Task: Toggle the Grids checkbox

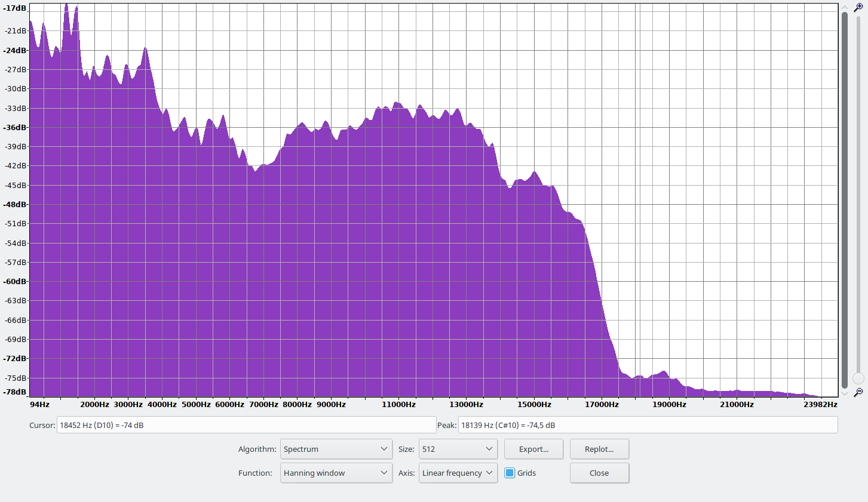Action: pos(510,473)
